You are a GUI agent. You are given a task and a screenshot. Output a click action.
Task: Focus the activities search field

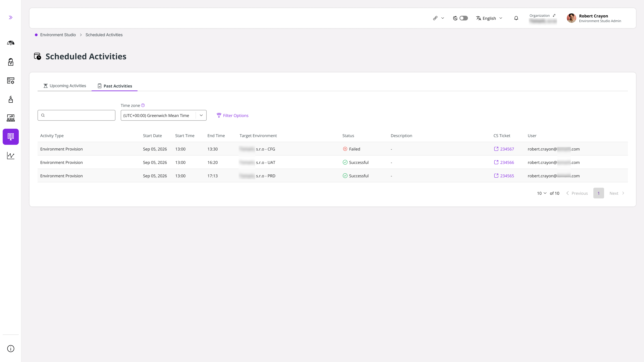76,115
